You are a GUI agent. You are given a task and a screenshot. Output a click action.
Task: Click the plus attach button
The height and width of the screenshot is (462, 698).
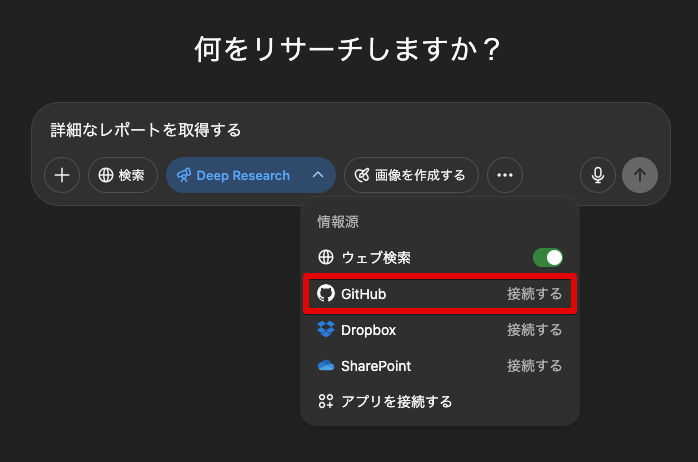pyautogui.click(x=62, y=175)
